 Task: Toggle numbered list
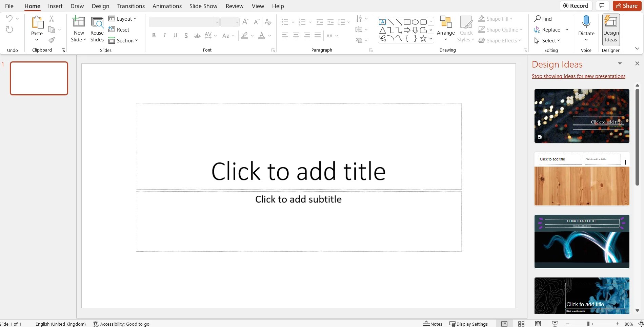[x=302, y=21]
